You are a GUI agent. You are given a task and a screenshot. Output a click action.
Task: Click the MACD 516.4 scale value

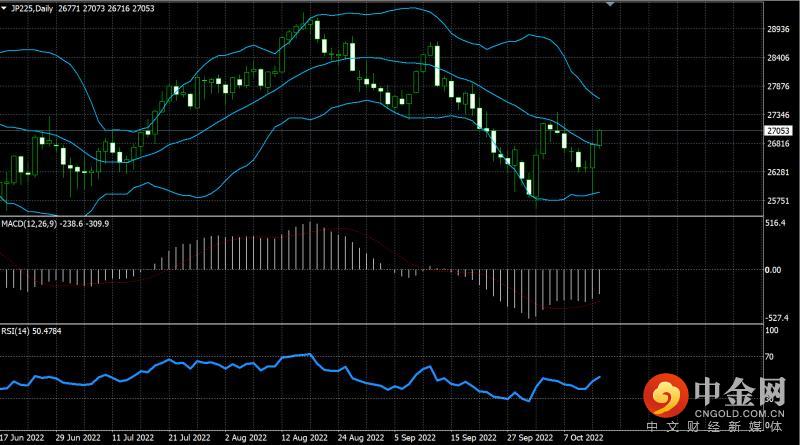776,224
